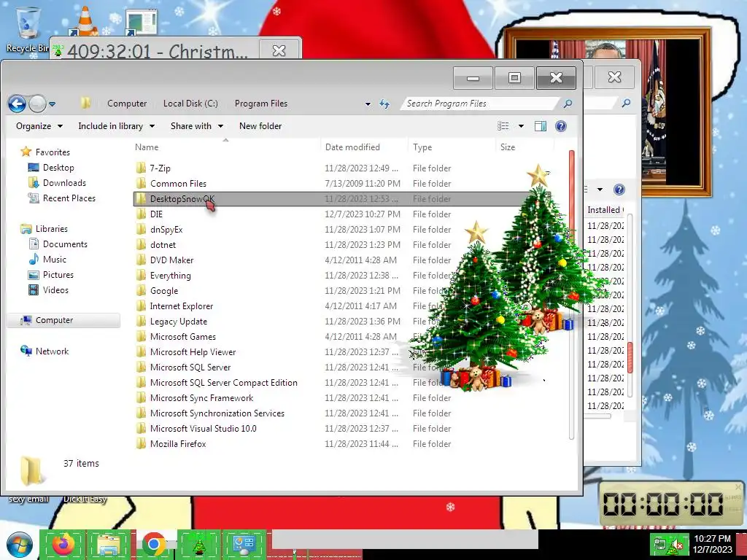Viewport: 747px width, 560px height.
Task: Open the Music library
Action: [x=47, y=260]
